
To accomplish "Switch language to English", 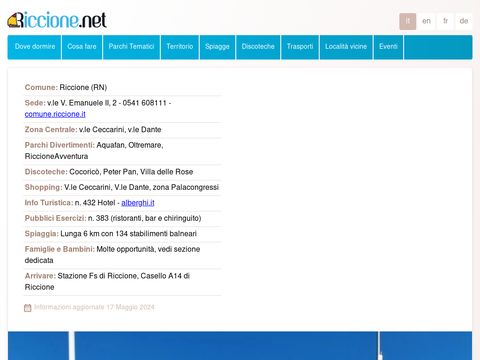I will [x=426, y=21].
